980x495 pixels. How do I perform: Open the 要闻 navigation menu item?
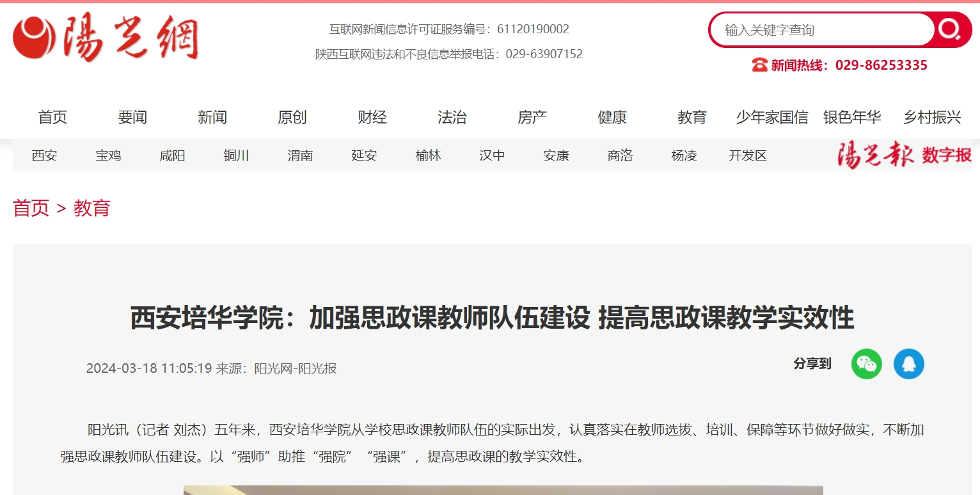pyautogui.click(x=132, y=118)
